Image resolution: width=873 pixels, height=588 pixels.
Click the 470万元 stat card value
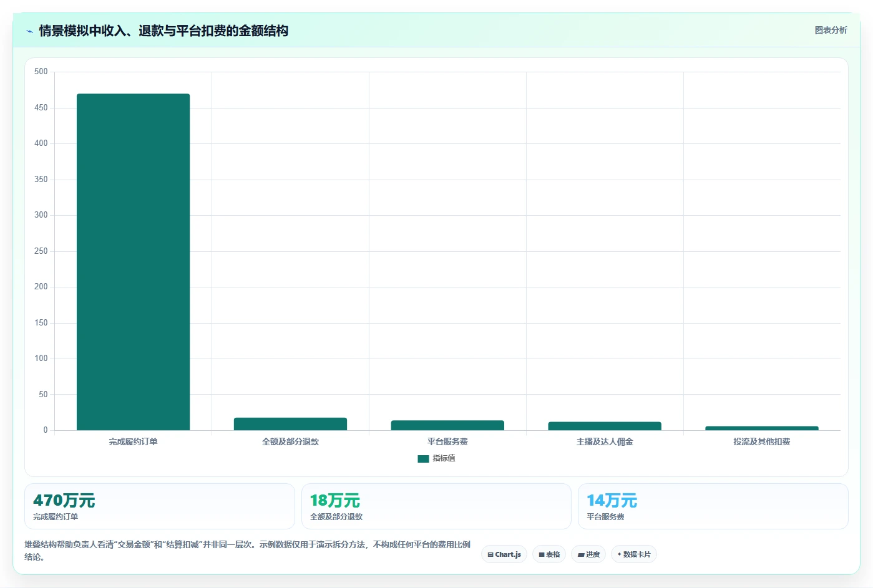[x=64, y=501]
